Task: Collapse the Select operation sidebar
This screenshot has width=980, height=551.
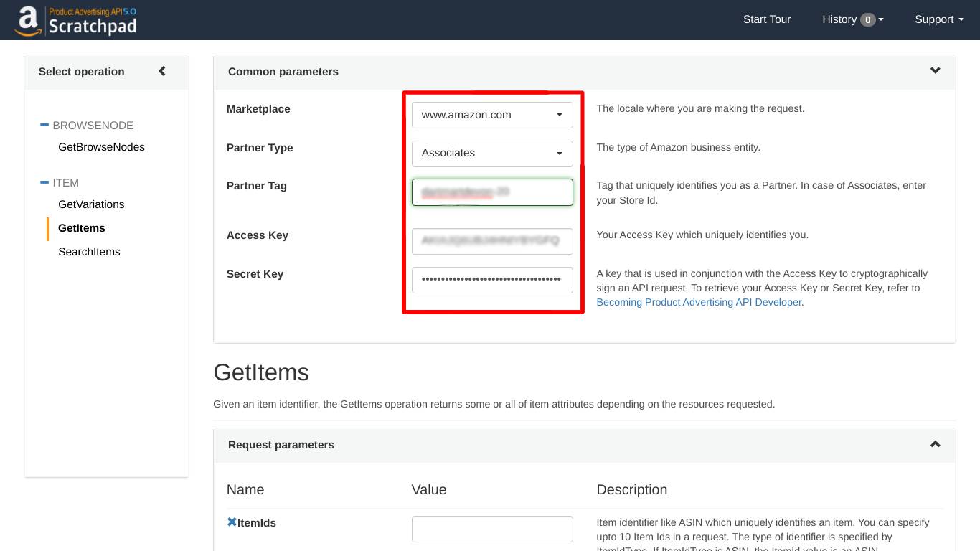Action: [161, 71]
